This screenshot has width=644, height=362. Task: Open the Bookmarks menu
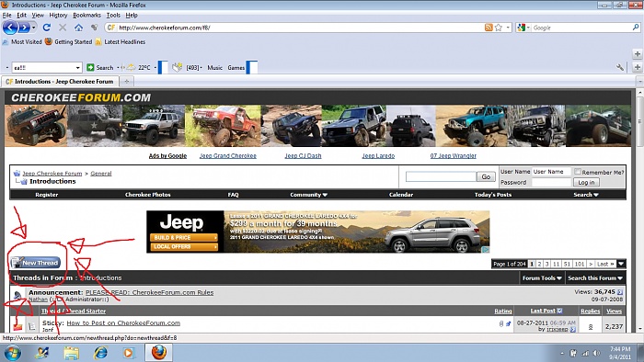pos(86,16)
